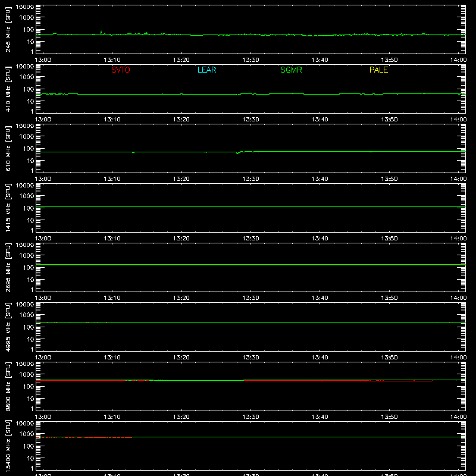
Task: Select the 610 MHz [SFU] axis title
Action: [8, 148]
